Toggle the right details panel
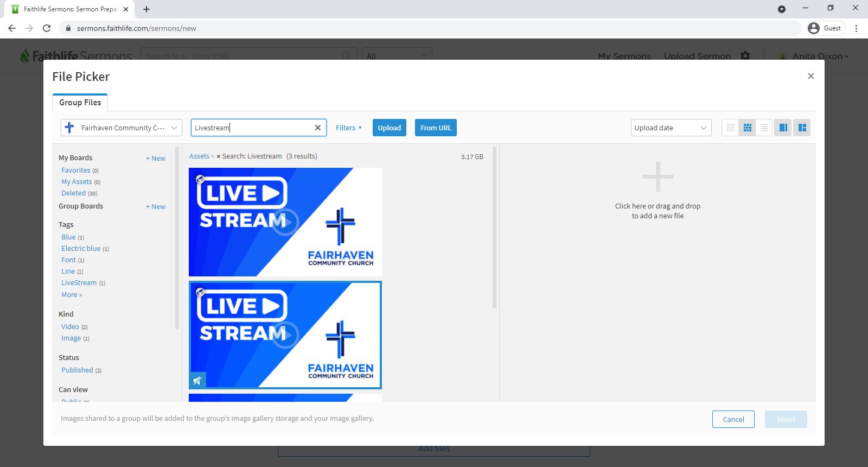 [x=802, y=128]
